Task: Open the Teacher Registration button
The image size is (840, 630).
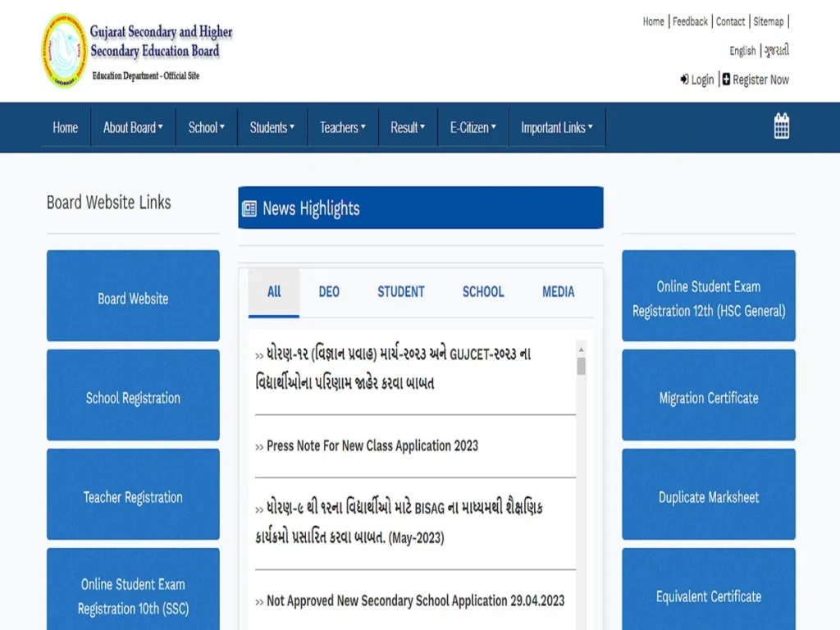Action: pyautogui.click(x=133, y=494)
